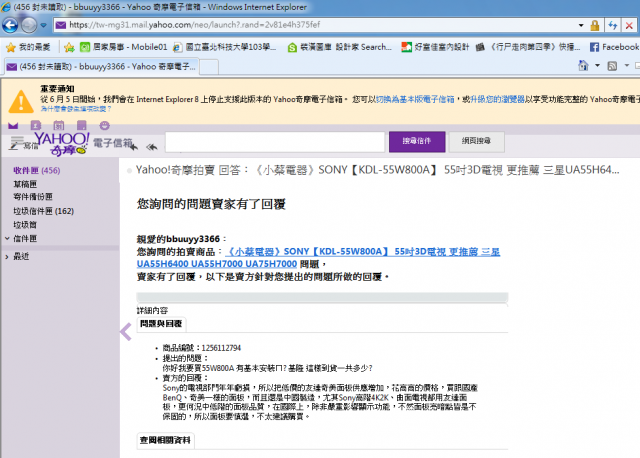Select the 問題與回覆 tab
Screen dimensions: 640x458
161,324
